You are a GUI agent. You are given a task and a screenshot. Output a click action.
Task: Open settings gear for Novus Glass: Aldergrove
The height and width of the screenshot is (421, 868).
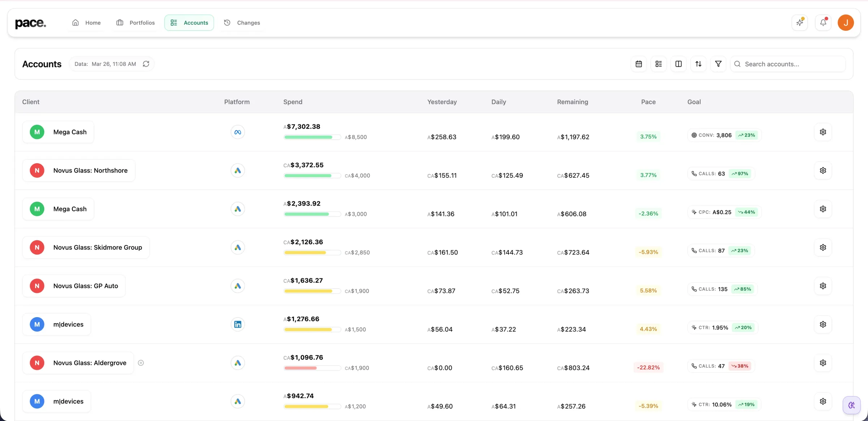tap(823, 363)
